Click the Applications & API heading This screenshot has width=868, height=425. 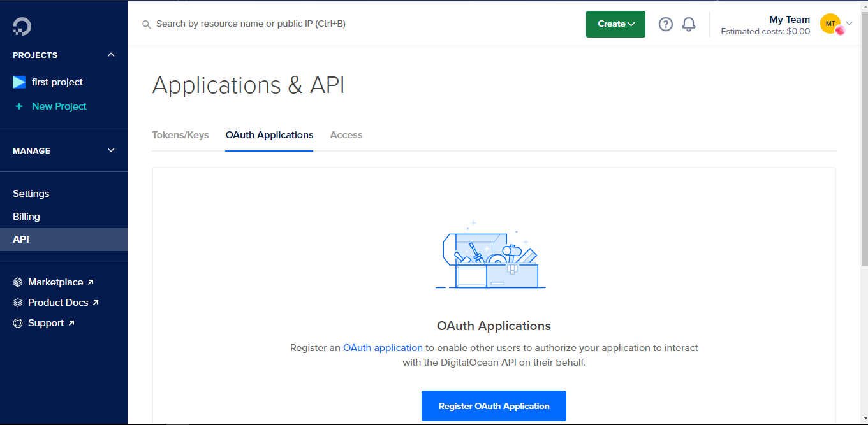click(248, 85)
